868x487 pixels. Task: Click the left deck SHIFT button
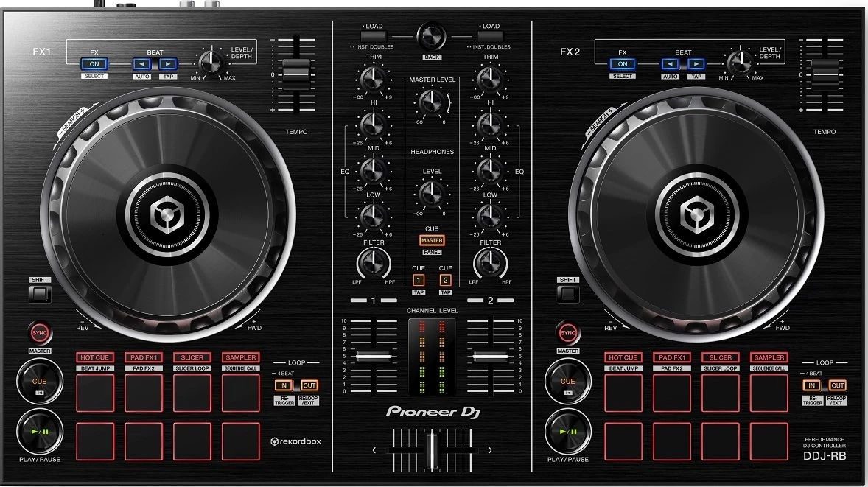tap(40, 294)
